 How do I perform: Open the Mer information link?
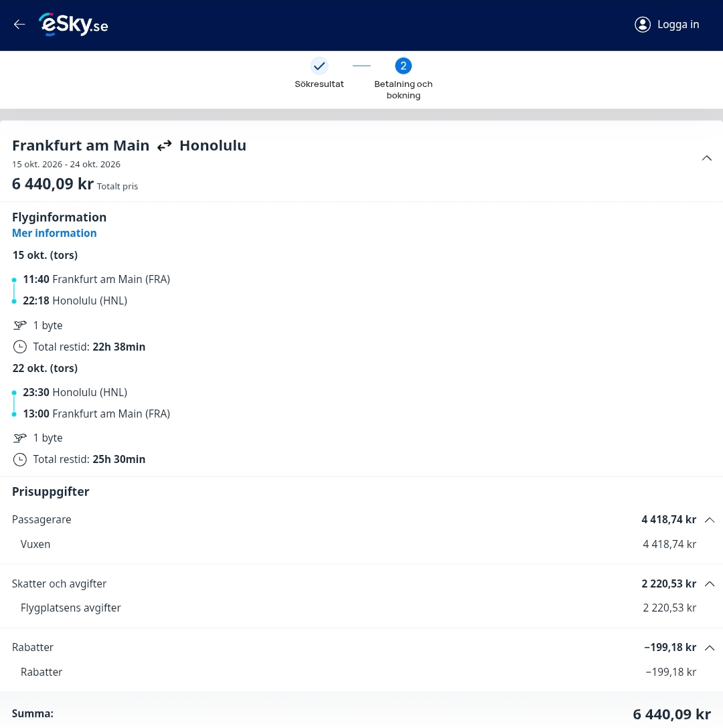pyautogui.click(x=54, y=233)
